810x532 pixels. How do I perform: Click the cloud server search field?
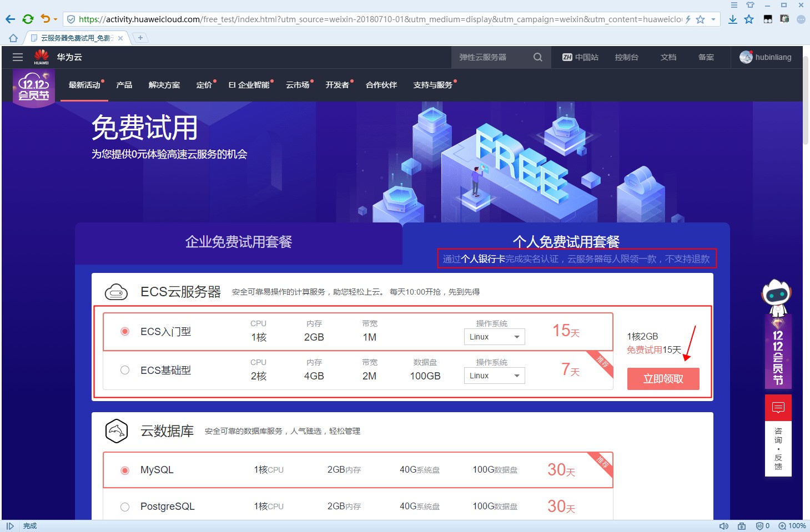tap(491, 57)
